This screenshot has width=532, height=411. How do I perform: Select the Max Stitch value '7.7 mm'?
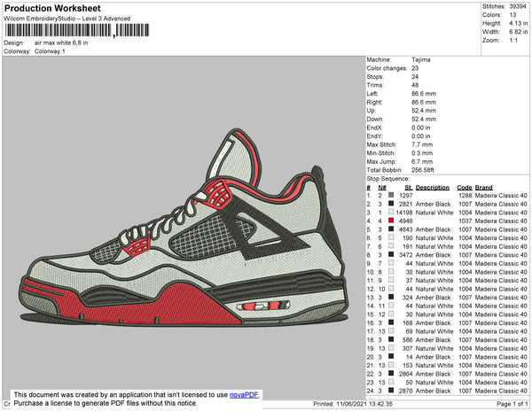coord(422,144)
